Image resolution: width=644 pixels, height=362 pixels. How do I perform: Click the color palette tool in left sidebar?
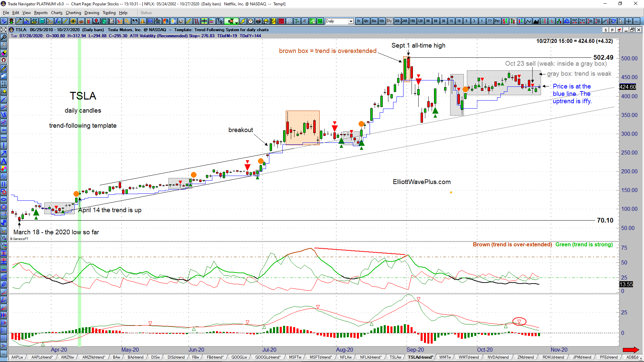(4, 169)
